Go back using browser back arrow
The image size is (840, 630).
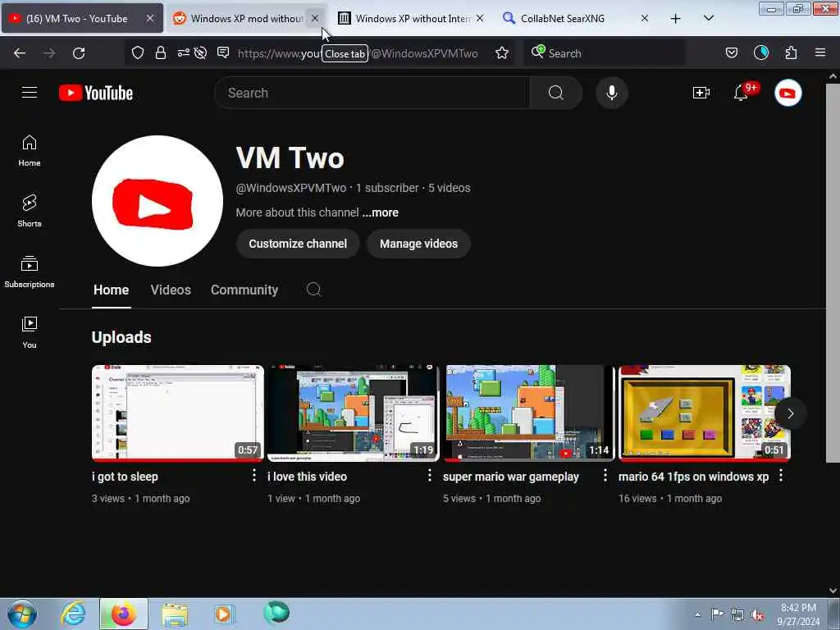click(20, 53)
